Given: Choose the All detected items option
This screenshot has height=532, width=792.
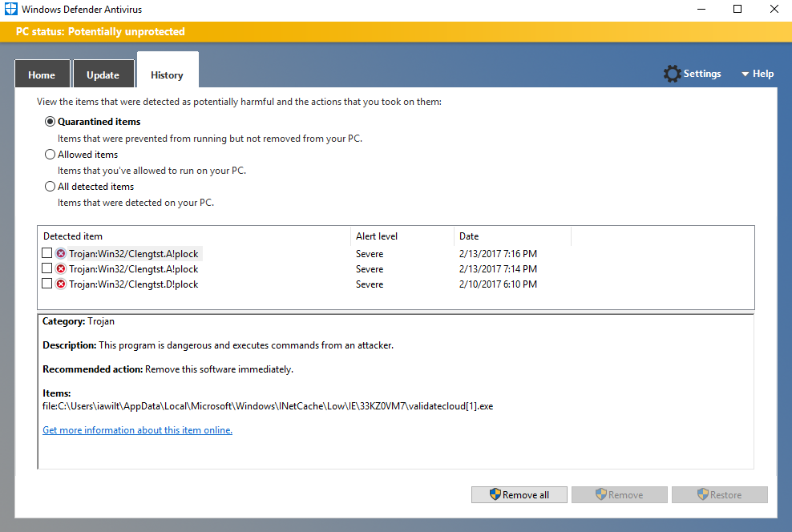Looking at the screenshot, I should (x=51, y=187).
